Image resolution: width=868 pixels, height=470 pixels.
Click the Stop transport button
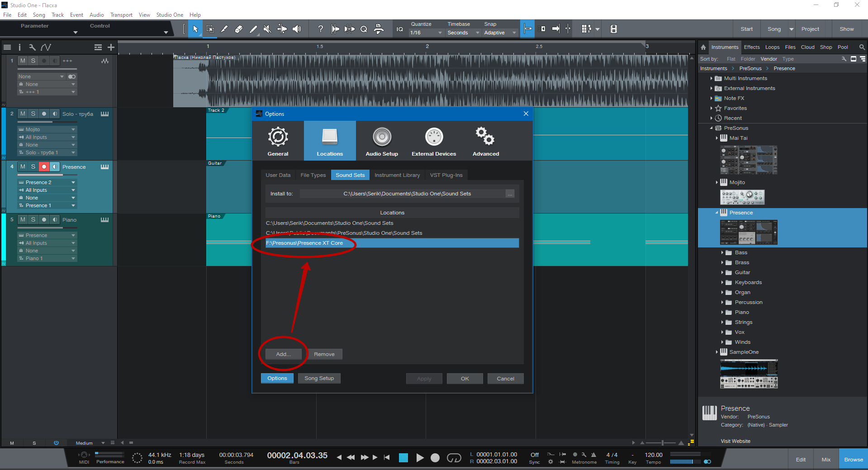tap(403, 458)
